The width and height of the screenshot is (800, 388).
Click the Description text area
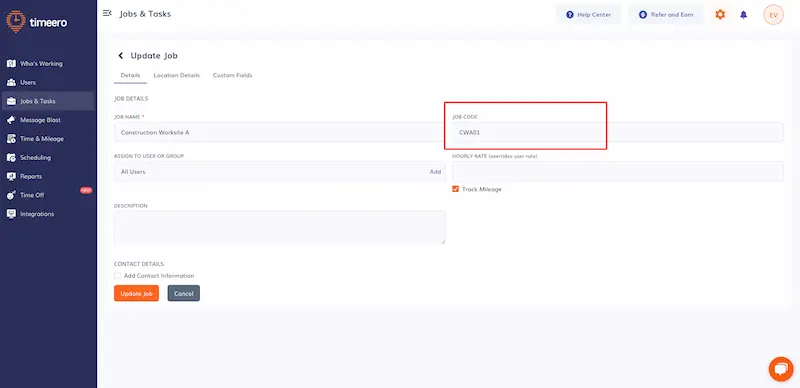click(x=280, y=227)
